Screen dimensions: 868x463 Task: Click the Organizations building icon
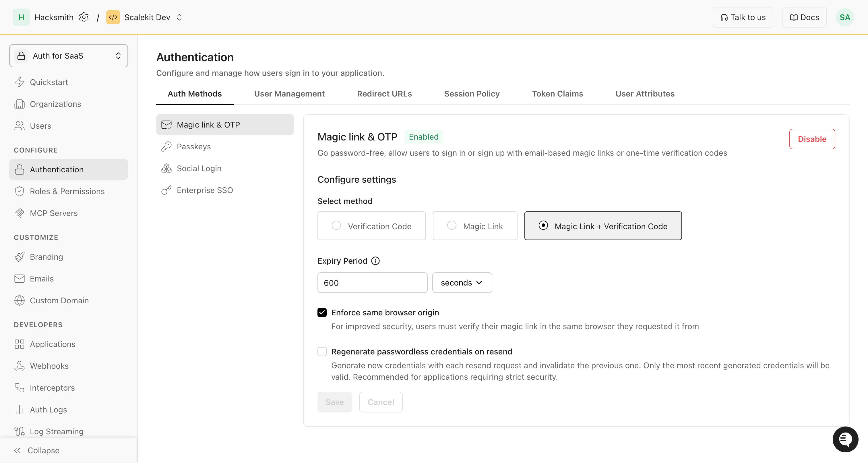(20, 104)
